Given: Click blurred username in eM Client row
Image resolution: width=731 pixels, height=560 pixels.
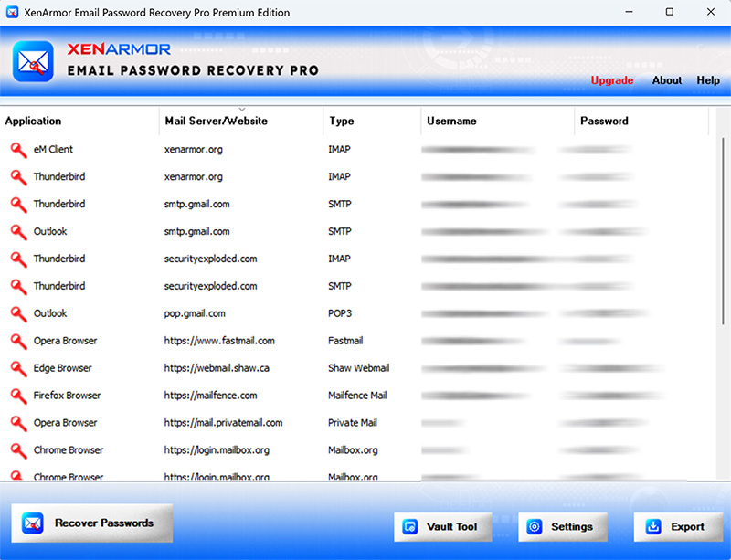Looking at the screenshot, I should (x=478, y=150).
